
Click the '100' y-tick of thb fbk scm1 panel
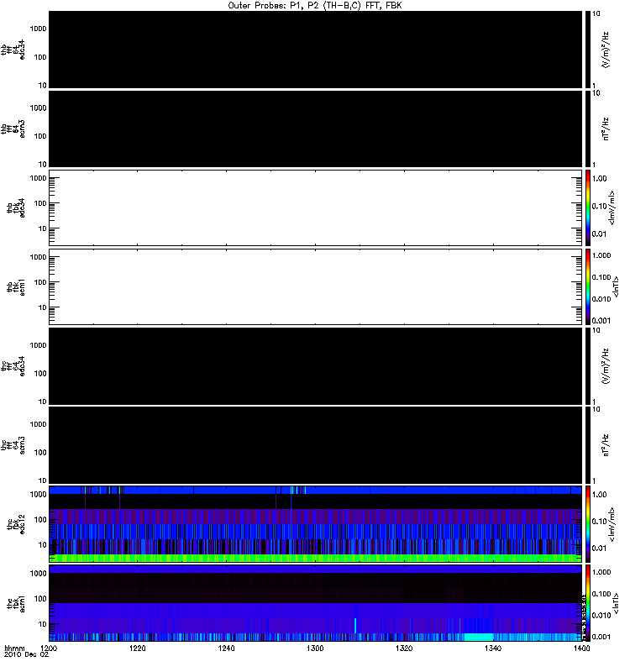[40, 282]
